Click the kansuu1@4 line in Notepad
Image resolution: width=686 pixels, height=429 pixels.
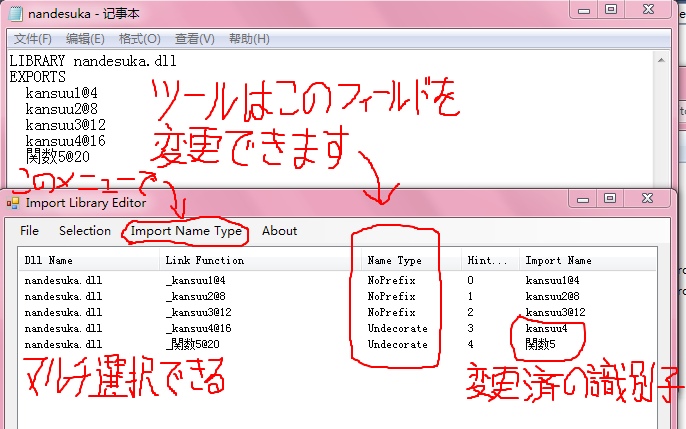[62, 93]
